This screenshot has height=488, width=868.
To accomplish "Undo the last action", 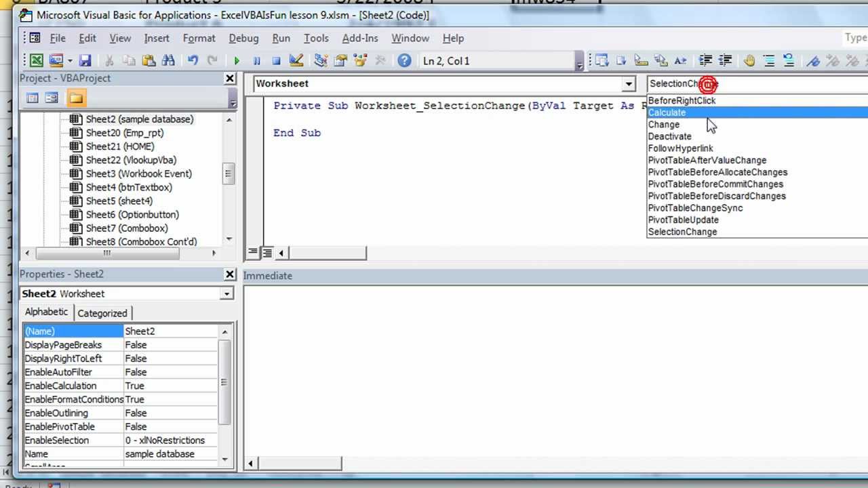I will click(x=193, y=61).
